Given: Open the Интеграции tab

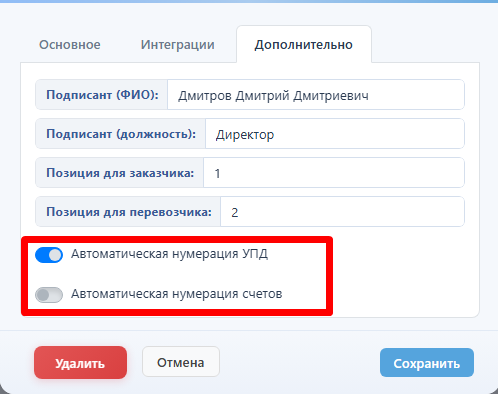Looking at the screenshot, I should coord(177,45).
